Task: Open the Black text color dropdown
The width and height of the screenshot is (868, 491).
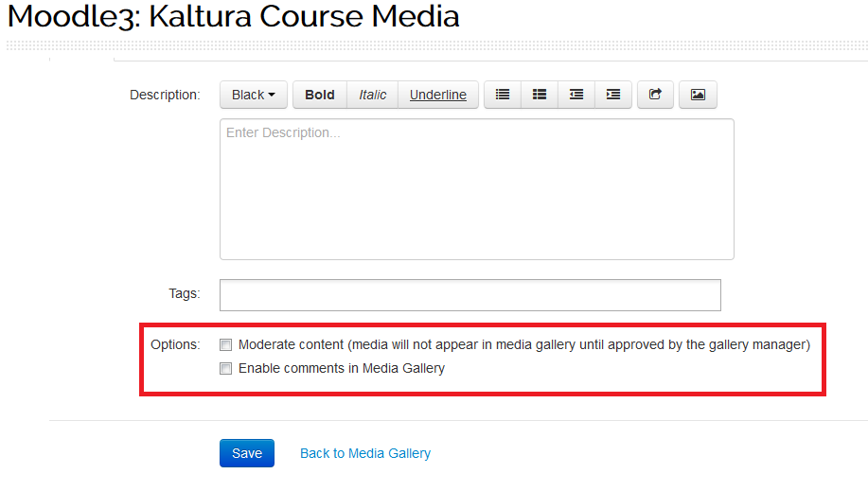Action: (254, 95)
